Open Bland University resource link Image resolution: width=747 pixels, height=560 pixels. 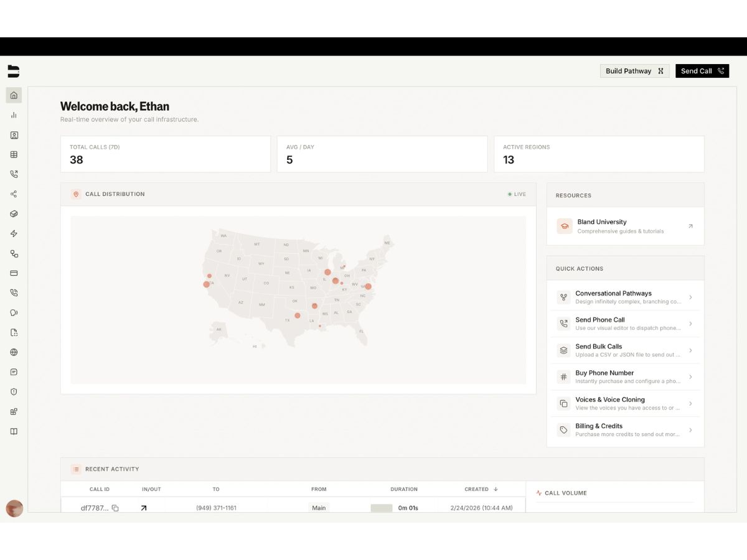click(x=625, y=226)
